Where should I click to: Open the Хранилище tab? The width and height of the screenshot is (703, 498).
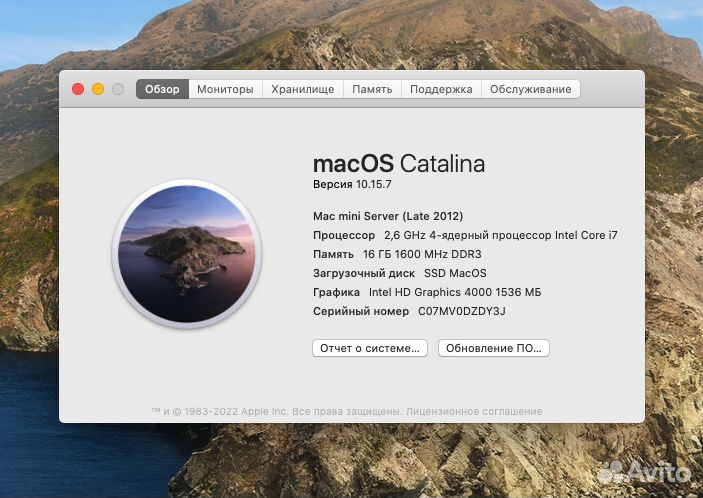click(303, 89)
